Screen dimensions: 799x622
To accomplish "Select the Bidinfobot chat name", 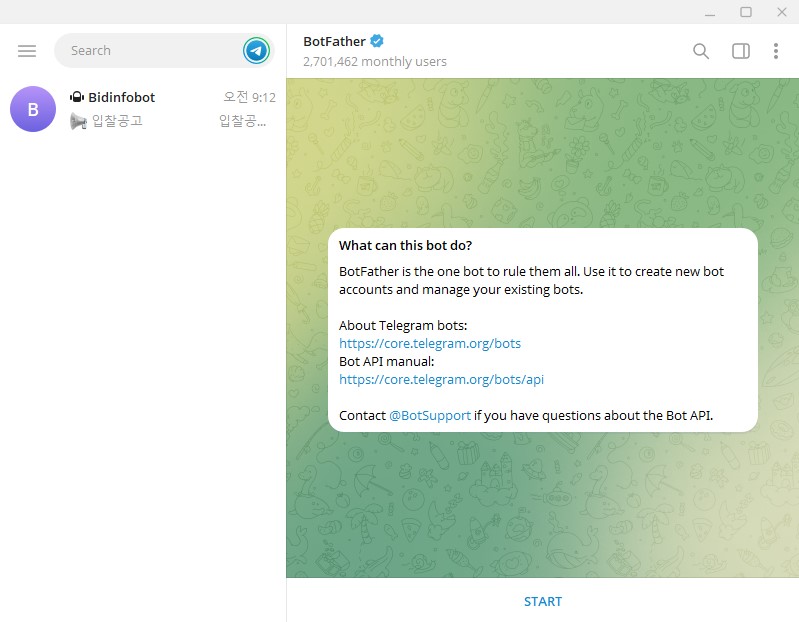I will click(x=121, y=97).
